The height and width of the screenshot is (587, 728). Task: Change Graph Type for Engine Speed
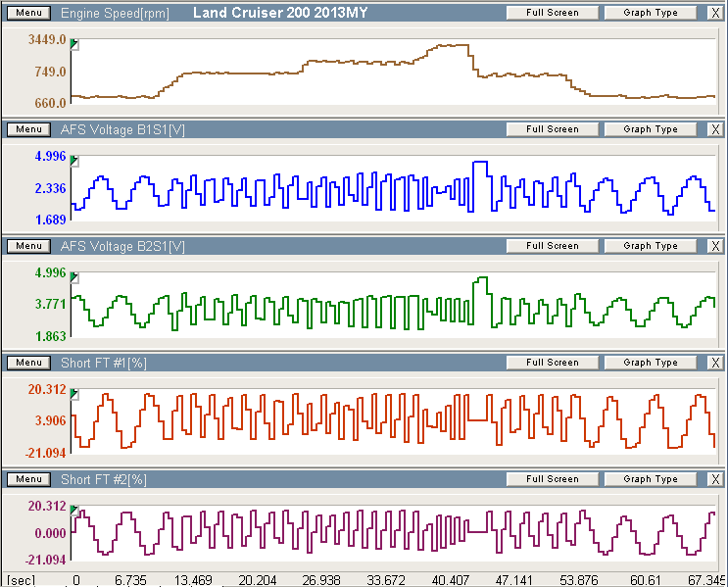point(650,13)
